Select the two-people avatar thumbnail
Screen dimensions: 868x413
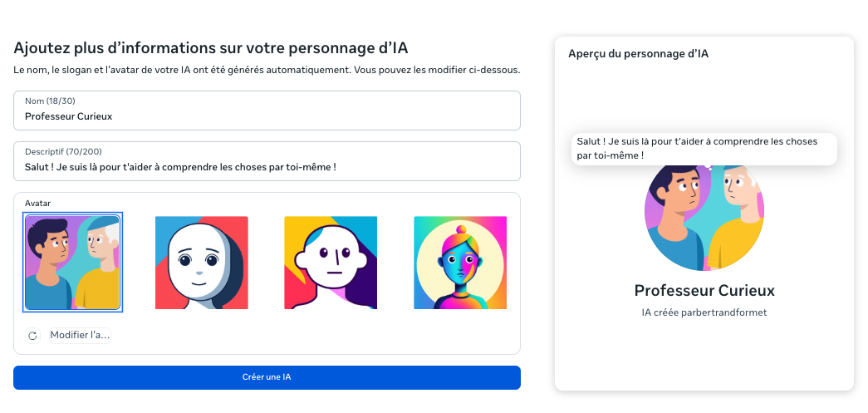73,263
